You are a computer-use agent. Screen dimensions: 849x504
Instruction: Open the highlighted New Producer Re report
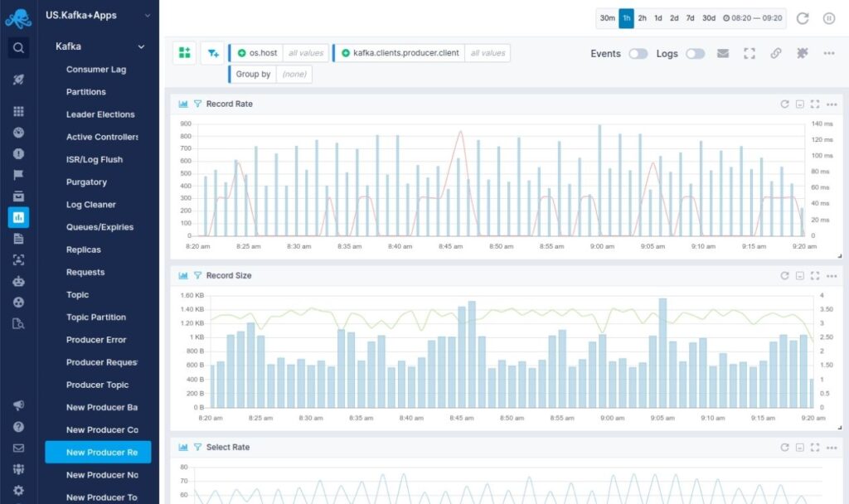(98, 452)
